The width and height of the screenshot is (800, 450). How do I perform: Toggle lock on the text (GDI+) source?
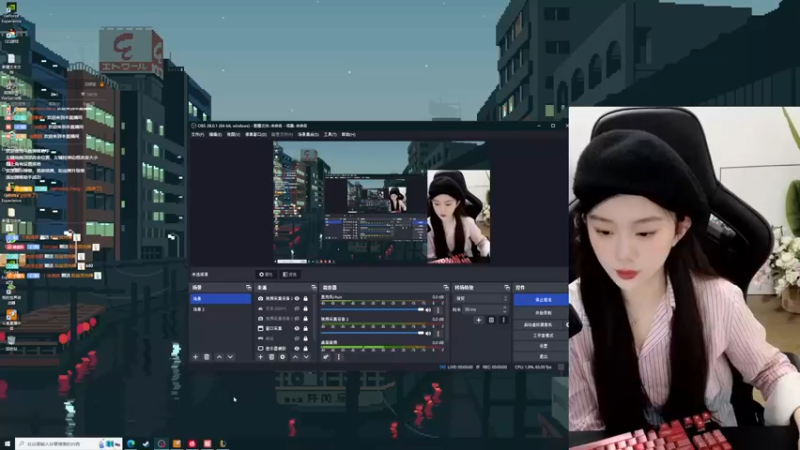[306, 309]
